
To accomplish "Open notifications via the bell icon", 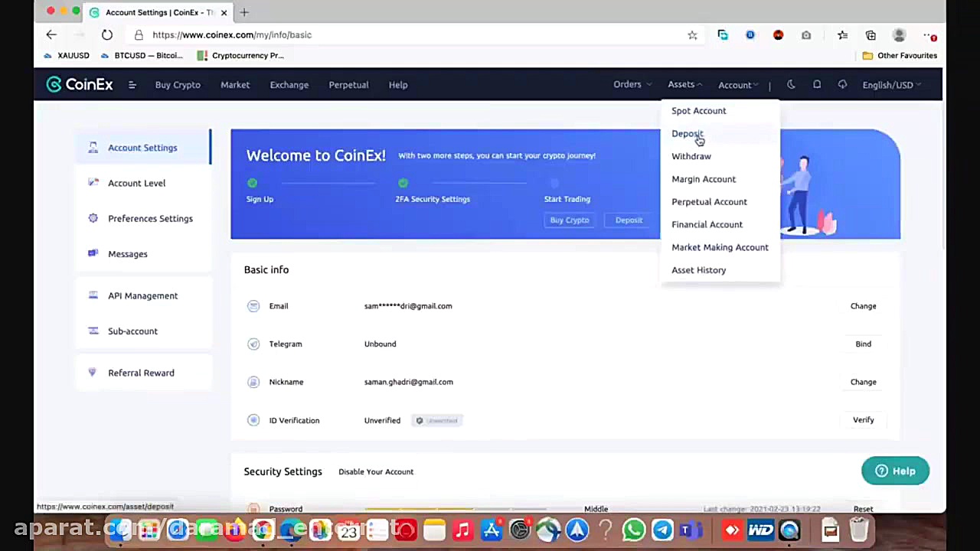I will pos(817,85).
